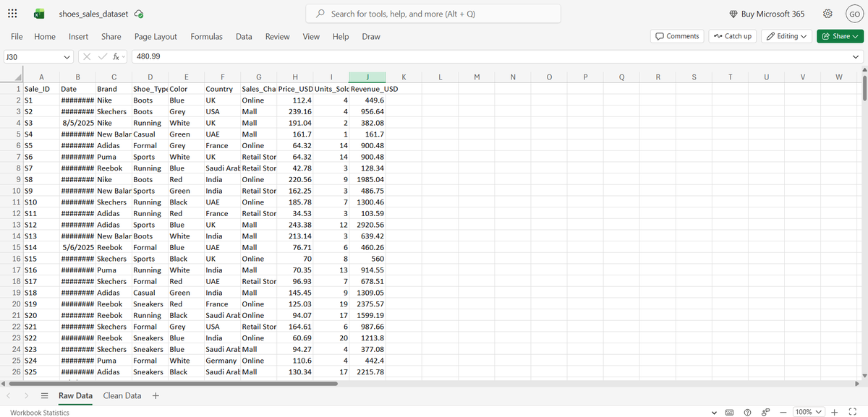Click the search box for tools and help
Viewport: 868px width, 417px height.
click(x=434, y=14)
